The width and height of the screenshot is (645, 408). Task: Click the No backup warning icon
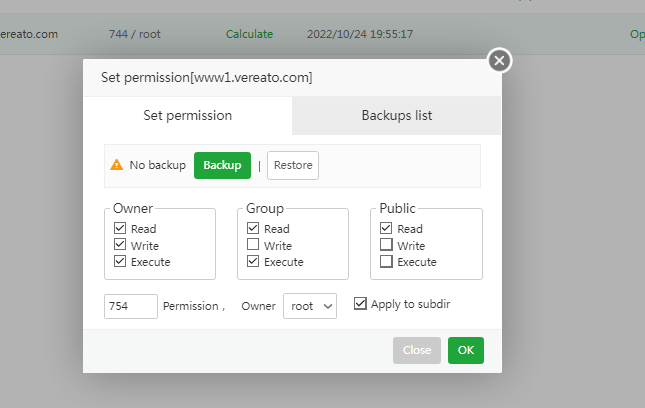pyautogui.click(x=117, y=165)
